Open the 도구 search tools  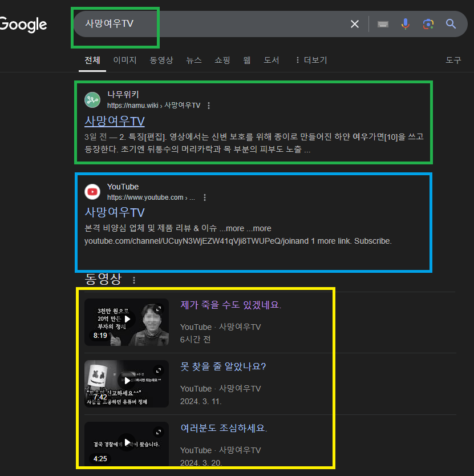pyautogui.click(x=453, y=60)
